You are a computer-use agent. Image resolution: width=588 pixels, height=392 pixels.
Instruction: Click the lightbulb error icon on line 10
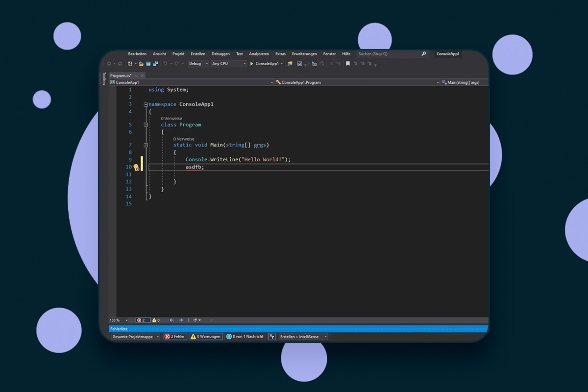[x=137, y=168]
